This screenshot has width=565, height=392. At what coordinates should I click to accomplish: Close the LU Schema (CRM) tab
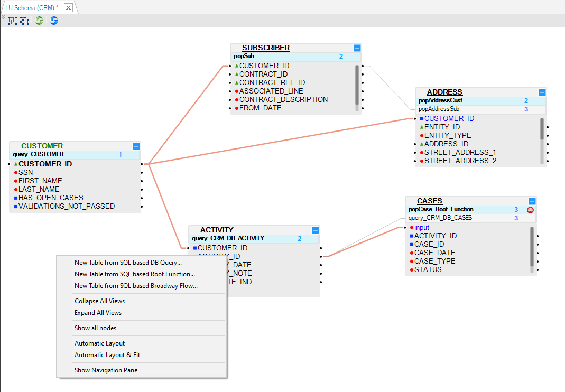pos(68,8)
